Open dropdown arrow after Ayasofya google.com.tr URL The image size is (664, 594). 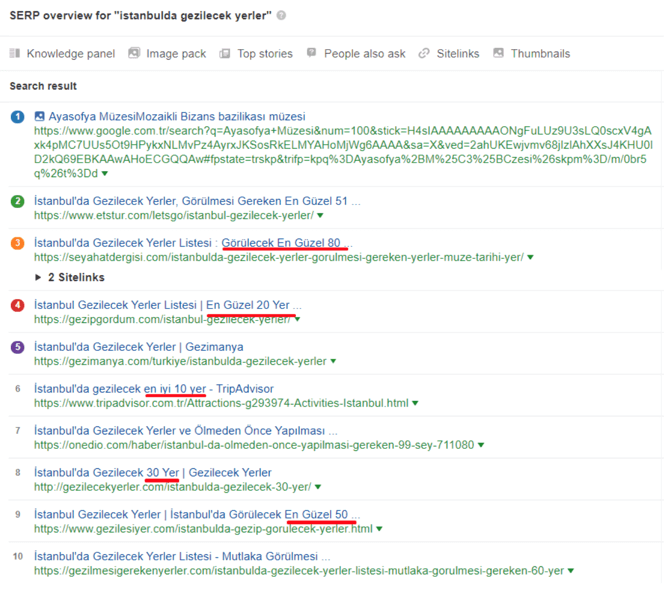105,174
